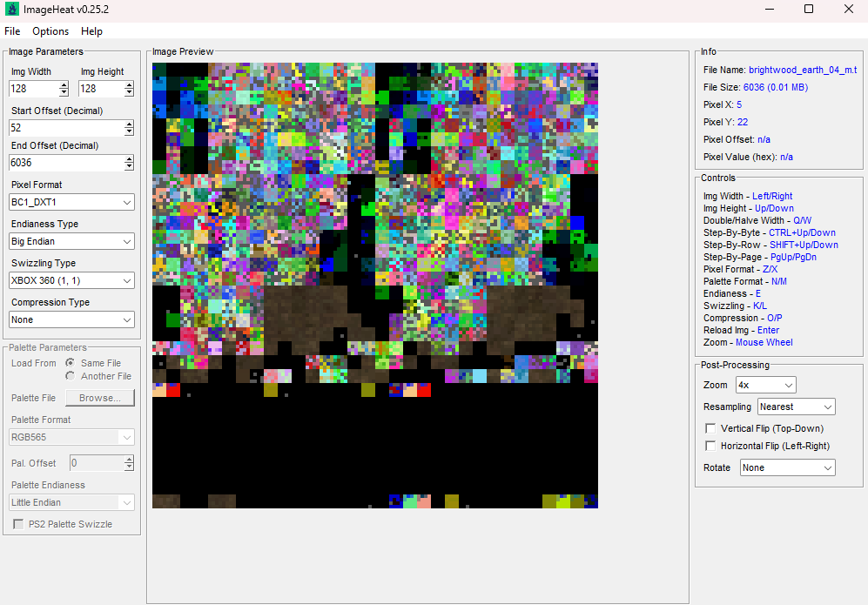Image resolution: width=868 pixels, height=605 pixels.
Task: Open the Compression Type dropdown
Action: pos(71,319)
